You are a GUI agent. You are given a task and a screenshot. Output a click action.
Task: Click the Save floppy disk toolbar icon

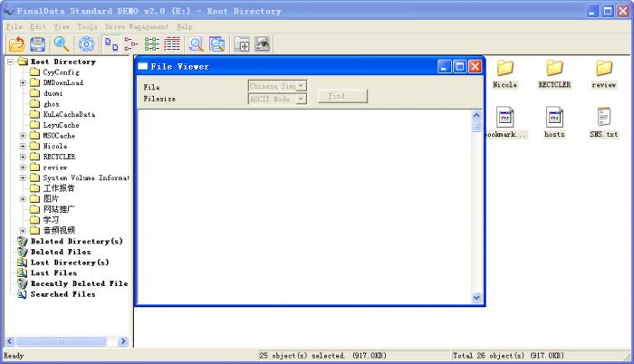(x=38, y=44)
